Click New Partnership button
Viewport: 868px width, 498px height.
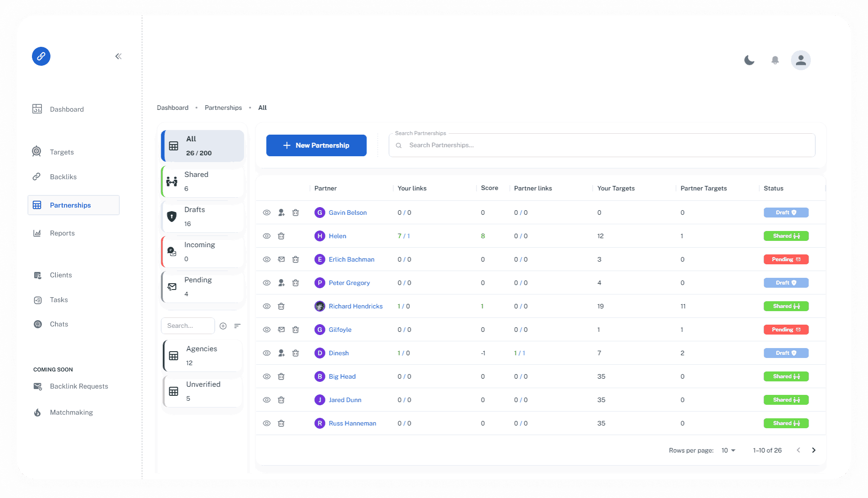(316, 145)
